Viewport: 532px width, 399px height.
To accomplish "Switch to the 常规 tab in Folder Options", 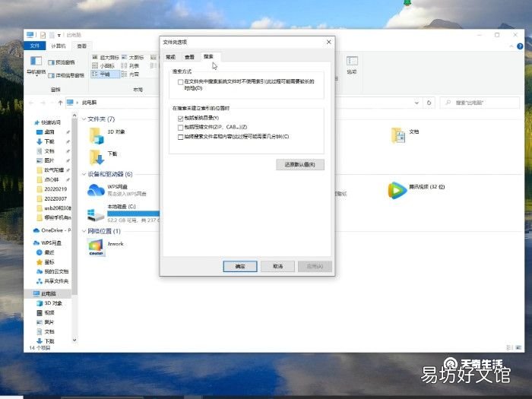I will 171,57.
